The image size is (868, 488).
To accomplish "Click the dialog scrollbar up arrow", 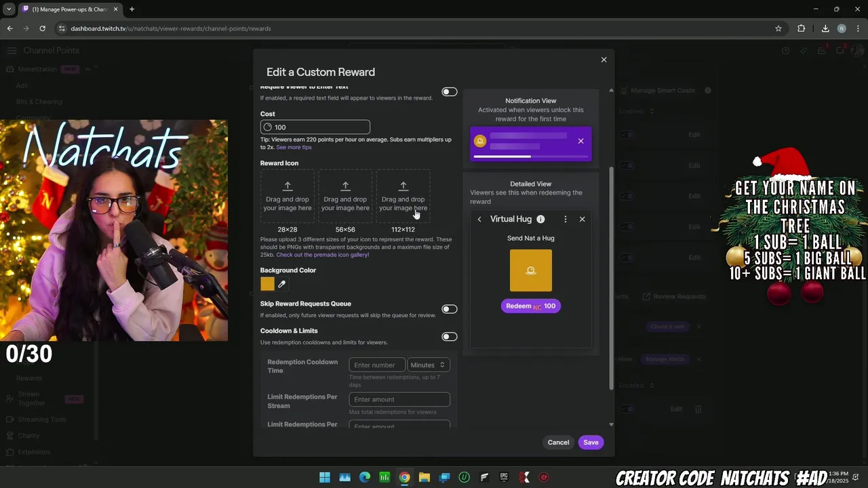I will coord(611,90).
